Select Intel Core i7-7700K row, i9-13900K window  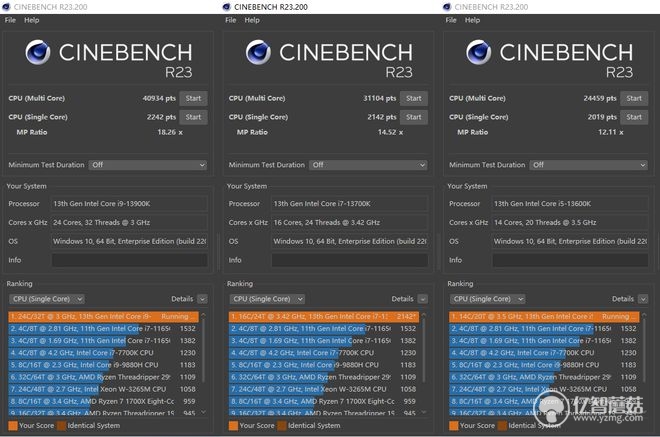(104, 353)
